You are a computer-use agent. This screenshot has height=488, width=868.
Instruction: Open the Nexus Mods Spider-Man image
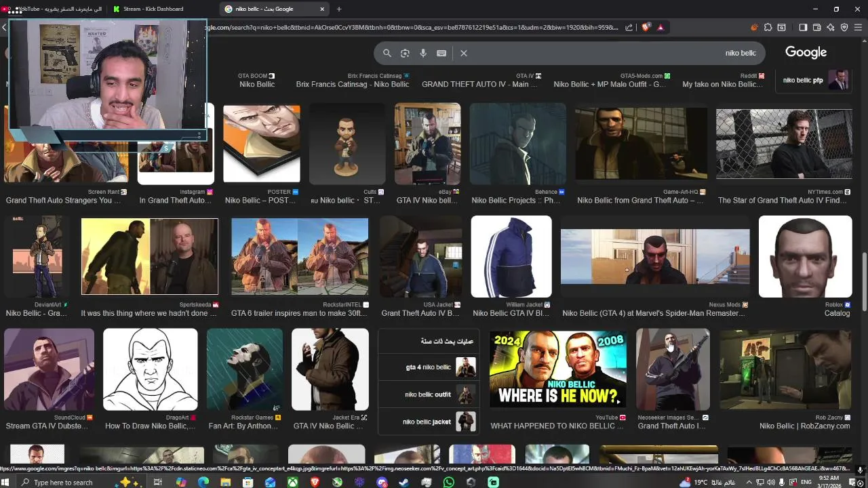(x=655, y=256)
